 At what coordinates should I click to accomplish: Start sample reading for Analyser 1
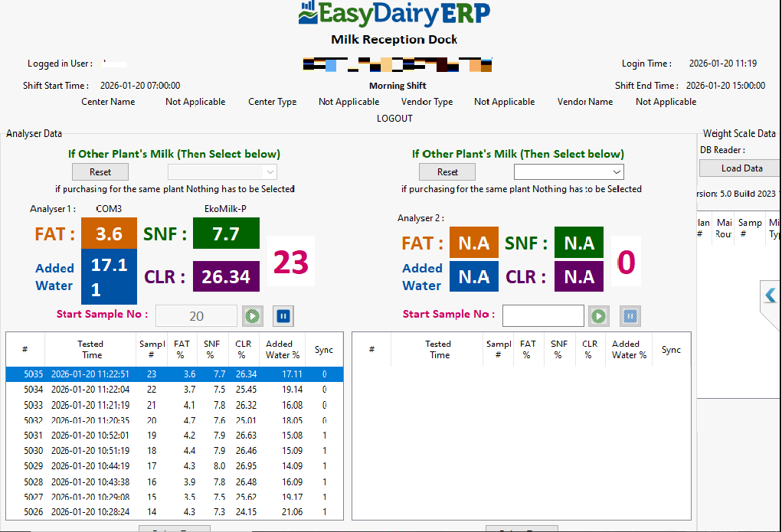pos(253,315)
